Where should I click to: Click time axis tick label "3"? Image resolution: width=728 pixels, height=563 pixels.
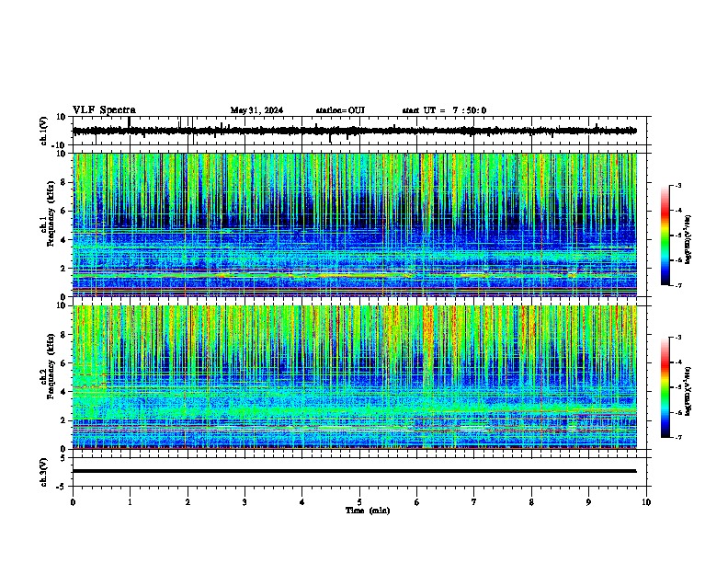[x=245, y=502]
